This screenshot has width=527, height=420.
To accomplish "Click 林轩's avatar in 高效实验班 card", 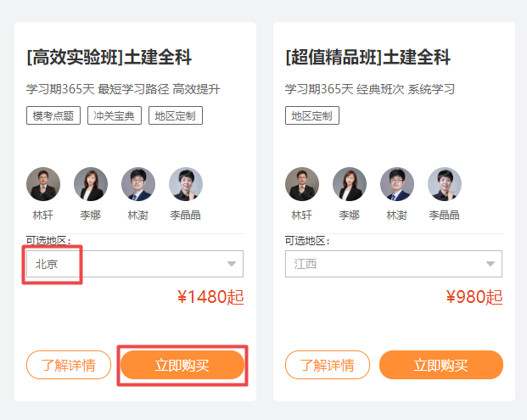I will tap(43, 184).
